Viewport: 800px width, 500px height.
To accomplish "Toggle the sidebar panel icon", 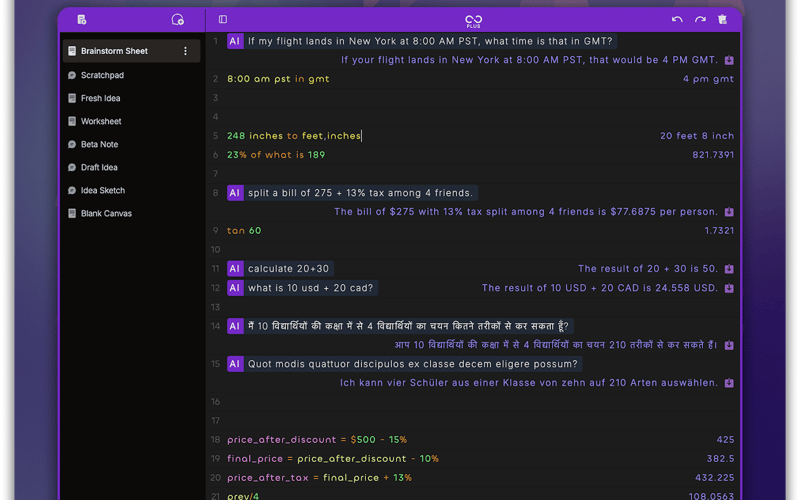I will pos(223,19).
